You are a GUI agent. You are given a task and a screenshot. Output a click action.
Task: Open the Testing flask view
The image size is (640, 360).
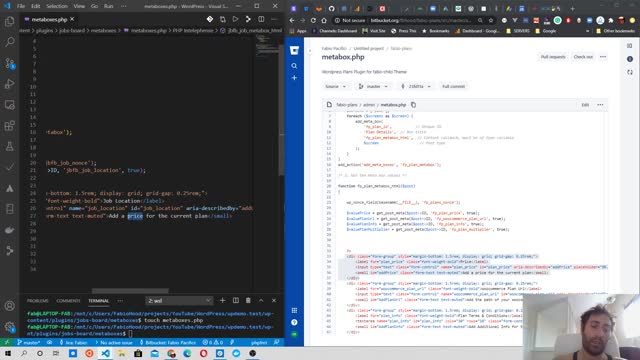click(x=9, y=147)
